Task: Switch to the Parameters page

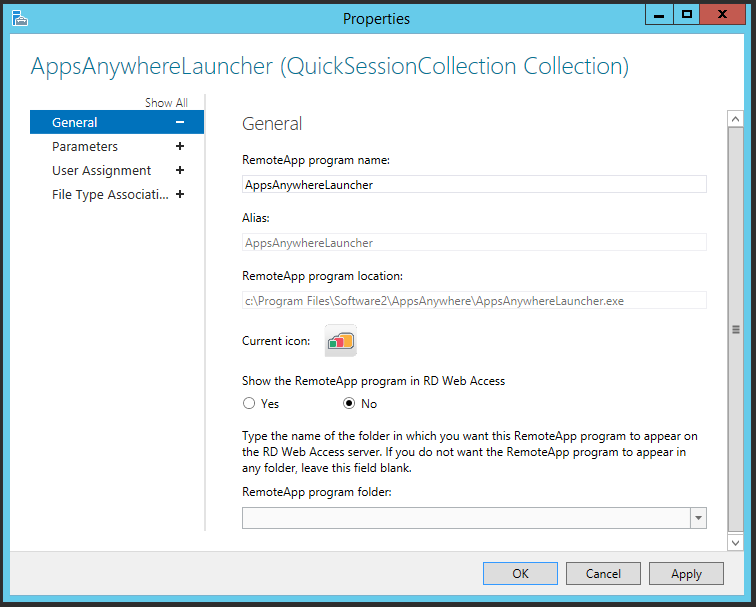Action: 85,146
